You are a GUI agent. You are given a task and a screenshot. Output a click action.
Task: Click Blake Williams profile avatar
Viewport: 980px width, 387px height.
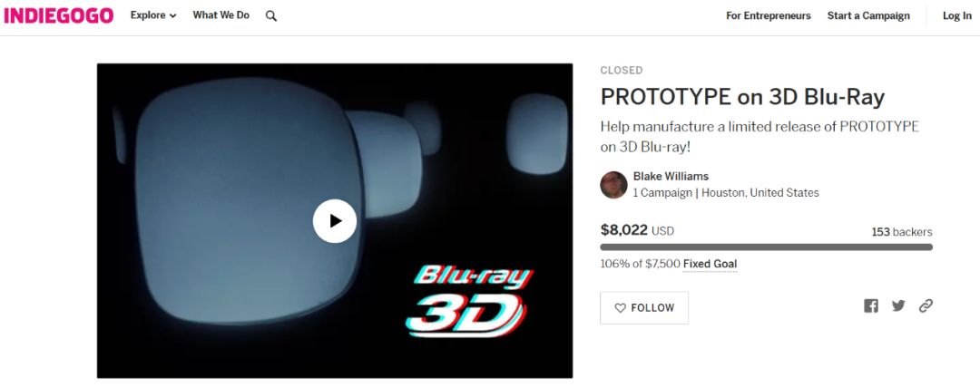613,185
